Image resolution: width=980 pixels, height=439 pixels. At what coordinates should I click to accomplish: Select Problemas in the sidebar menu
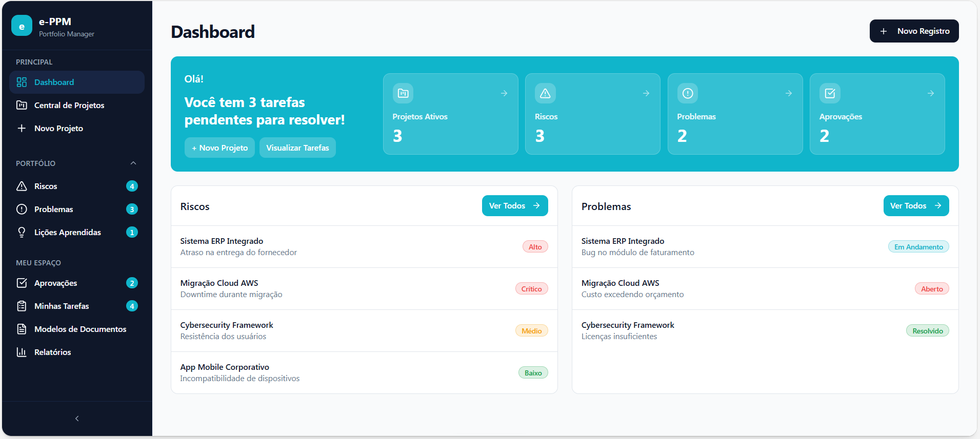[x=77, y=209]
